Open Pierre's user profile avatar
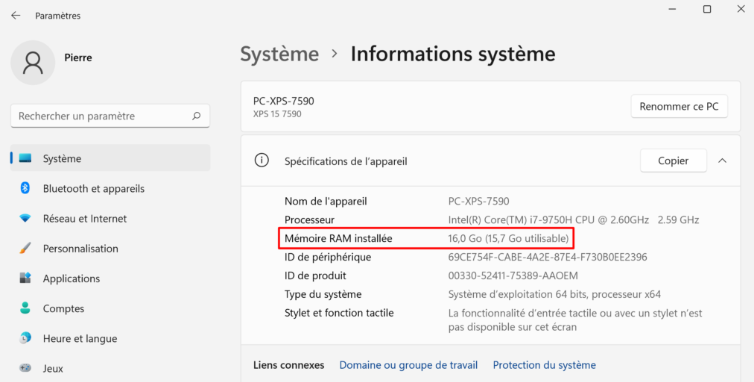Image resolution: width=754 pixels, height=382 pixels. (x=33, y=63)
